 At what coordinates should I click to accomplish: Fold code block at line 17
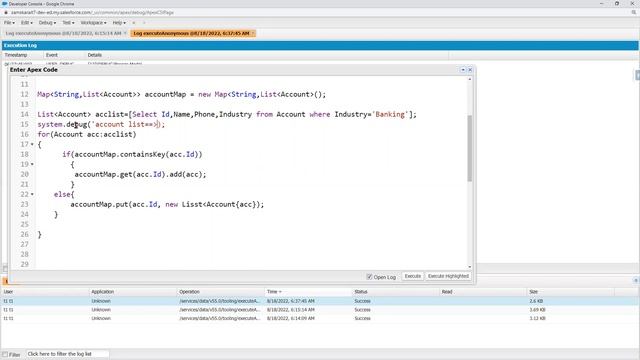32,144
